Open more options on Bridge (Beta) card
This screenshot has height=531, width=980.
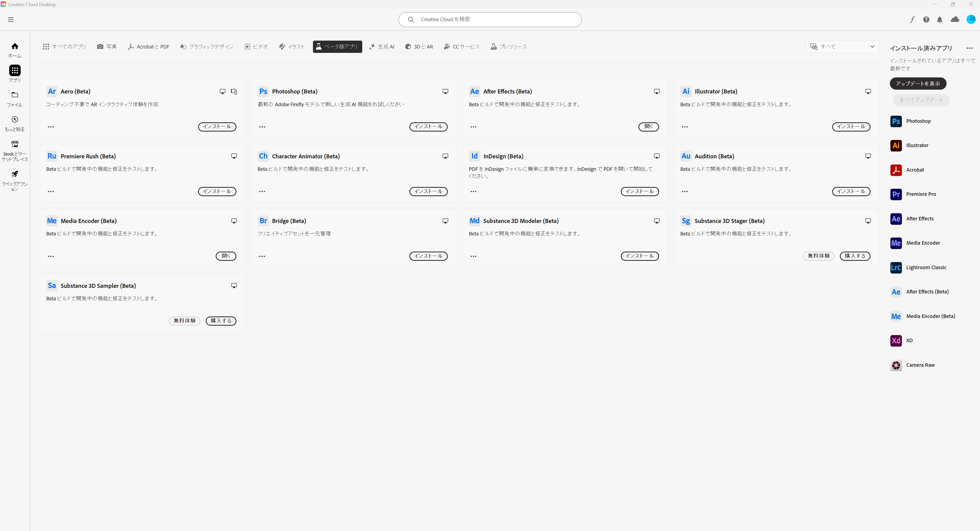click(x=262, y=256)
